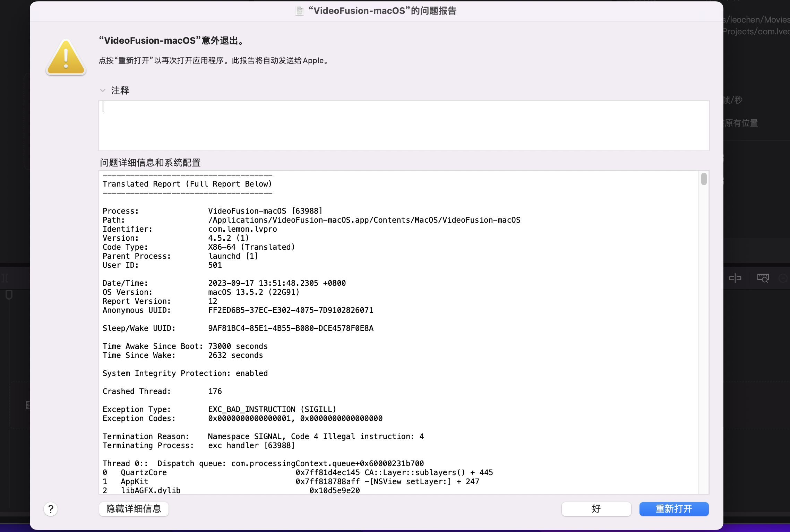
Task: Click the yellow warning triangle icon
Action: [66, 58]
